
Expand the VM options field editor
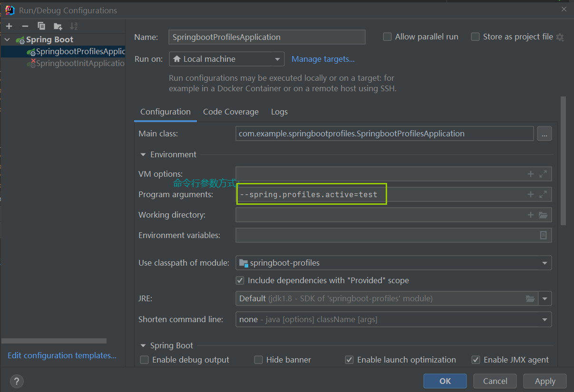[x=543, y=174]
